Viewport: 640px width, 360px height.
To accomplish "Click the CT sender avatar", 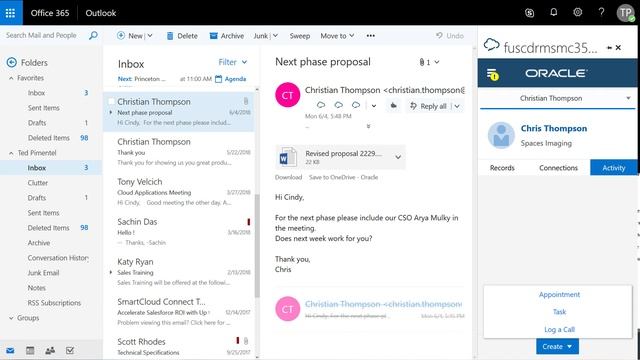I will coord(287,95).
